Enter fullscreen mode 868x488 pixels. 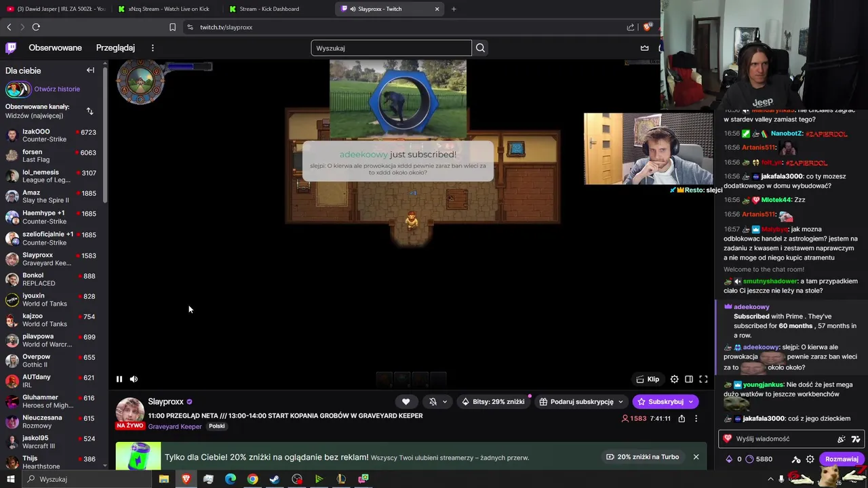pos(703,380)
